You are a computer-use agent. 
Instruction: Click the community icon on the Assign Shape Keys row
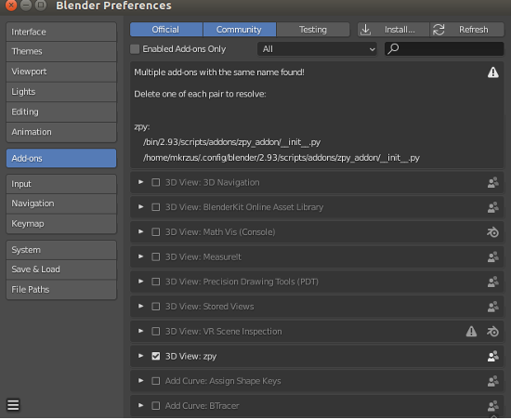click(x=492, y=381)
